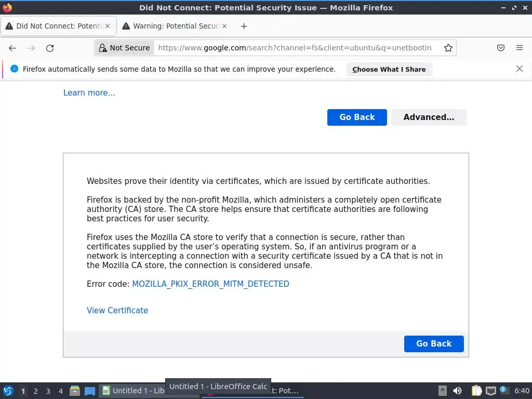Click the removable media eject tray icon

[443, 391]
